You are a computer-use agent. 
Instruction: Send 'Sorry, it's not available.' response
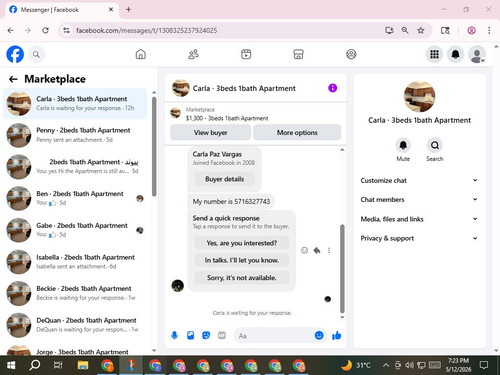(x=242, y=278)
